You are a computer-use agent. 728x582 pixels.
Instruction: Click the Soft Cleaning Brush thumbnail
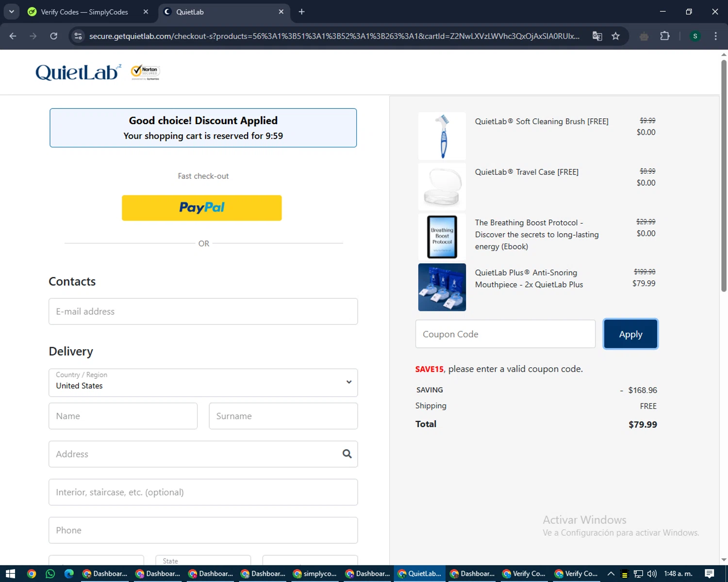coord(442,136)
